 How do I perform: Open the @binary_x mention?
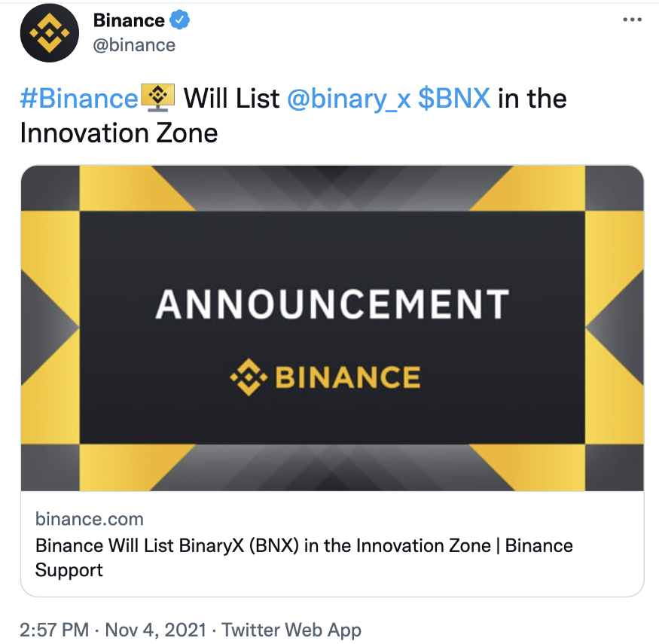coord(349,98)
